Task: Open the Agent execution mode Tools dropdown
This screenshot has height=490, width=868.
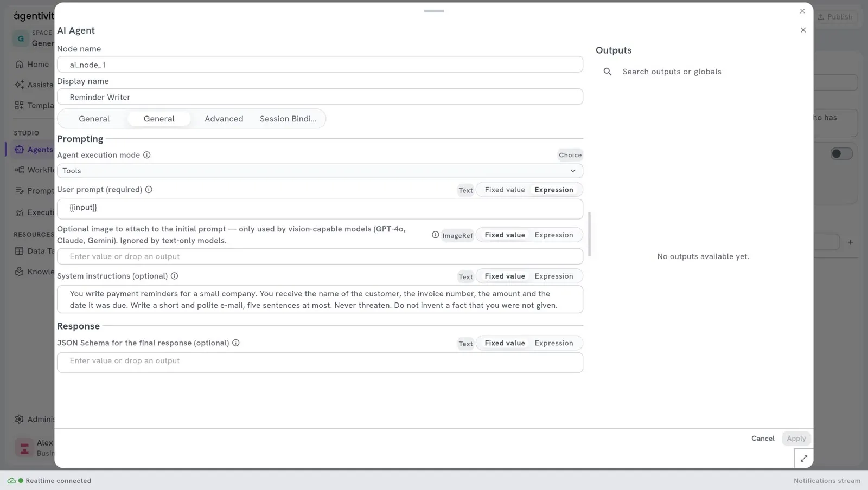Action: (320, 171)
